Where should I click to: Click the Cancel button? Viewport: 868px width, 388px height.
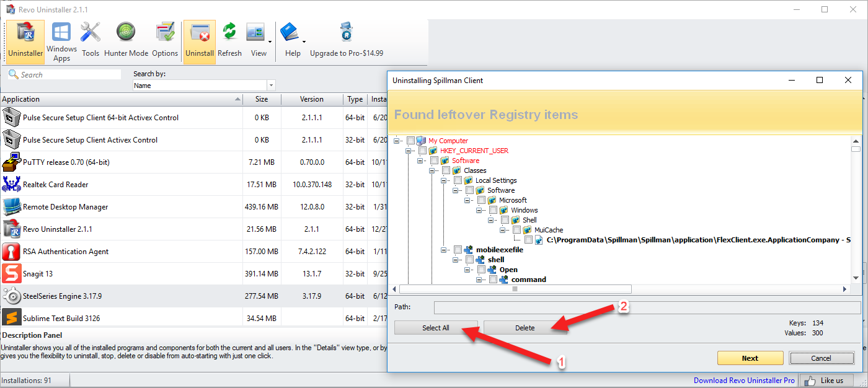click(821, 358)
